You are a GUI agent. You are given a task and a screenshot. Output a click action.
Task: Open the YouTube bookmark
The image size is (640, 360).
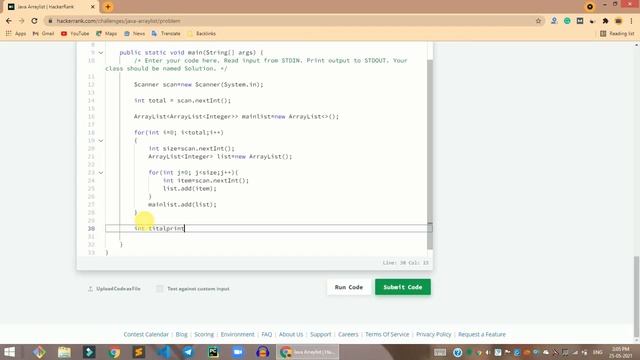[75, 33]
